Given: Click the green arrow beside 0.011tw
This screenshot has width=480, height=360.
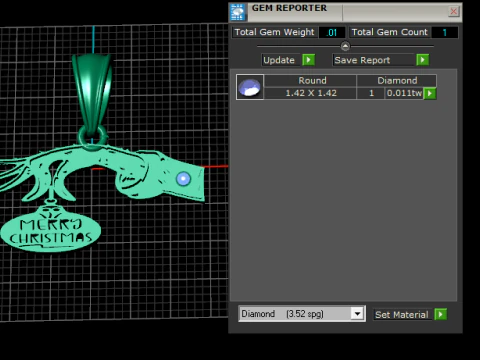Looking at the screenshot, I should (x=430, y=93).
